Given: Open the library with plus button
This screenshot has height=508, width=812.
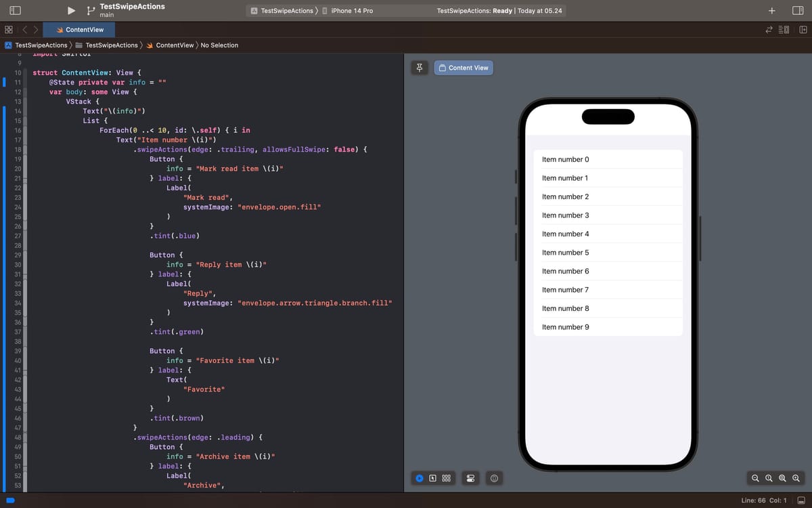Looking at the screenshot, I should [771, 10].
